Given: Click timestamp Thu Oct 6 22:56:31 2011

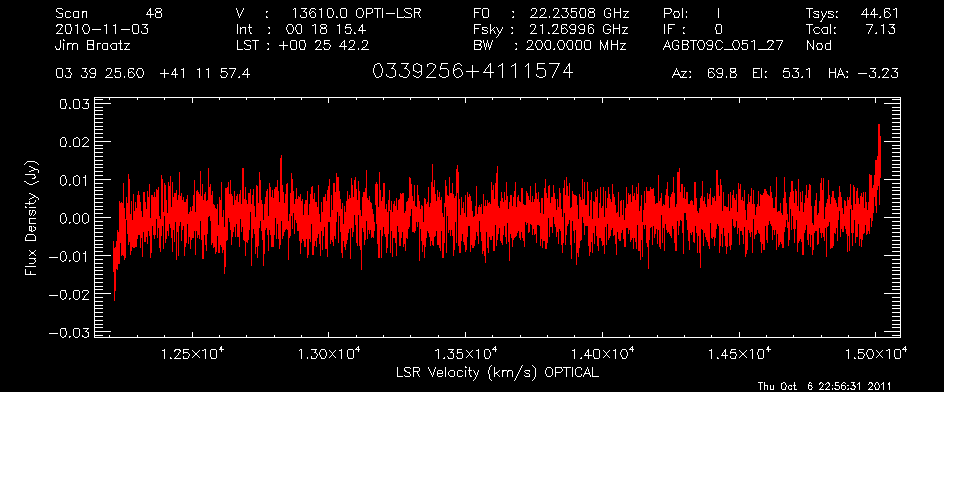Looking at the screenshot, I should coord(825,386).
